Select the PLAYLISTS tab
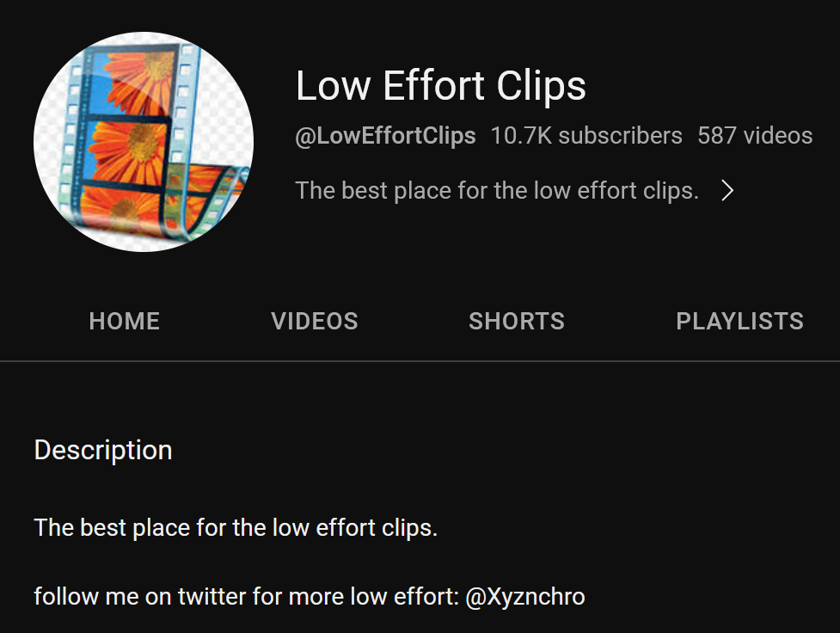The width and height of the screenshot is (840, 633). click(739, 322)
